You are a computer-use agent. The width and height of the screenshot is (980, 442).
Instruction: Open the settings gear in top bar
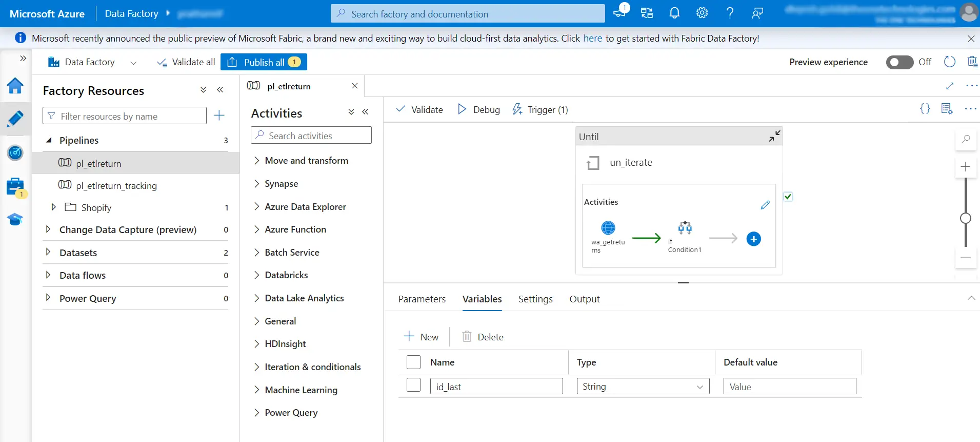pyautogui.click(x=702, y=13)
